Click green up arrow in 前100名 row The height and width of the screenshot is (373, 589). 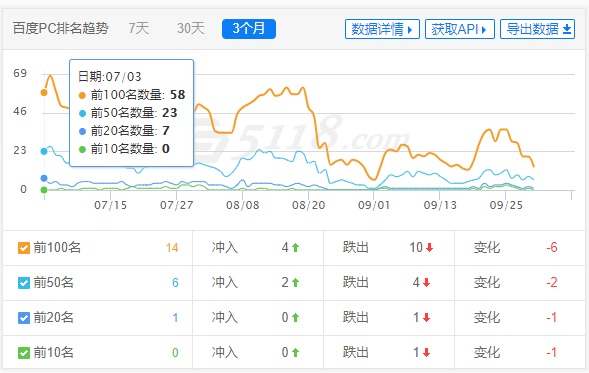coord(295,248)
